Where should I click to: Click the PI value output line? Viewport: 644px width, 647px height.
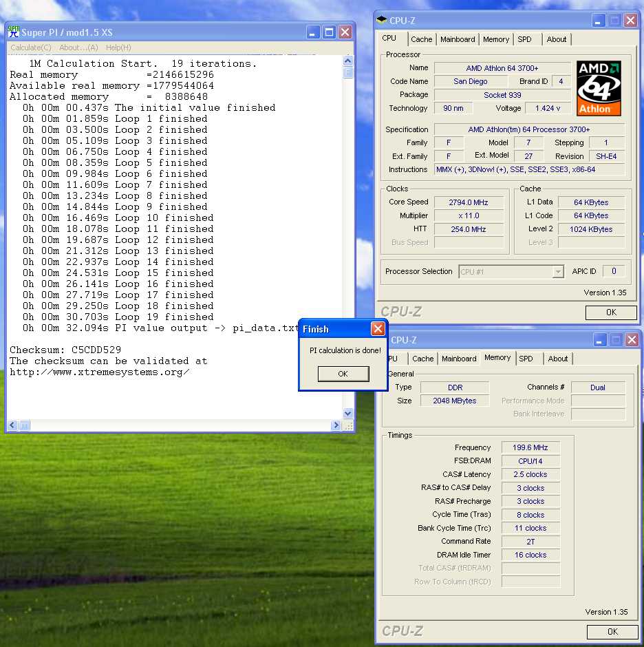pyautogui.click(x=161, y=328)
